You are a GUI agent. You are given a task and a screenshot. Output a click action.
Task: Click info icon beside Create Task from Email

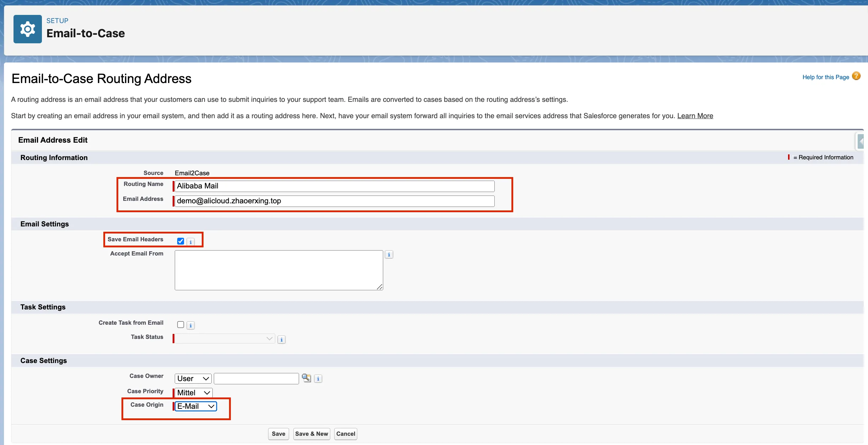(191, 325)
